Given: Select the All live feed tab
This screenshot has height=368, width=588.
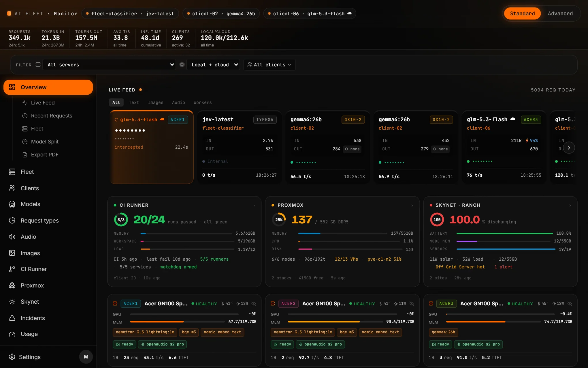Looking at the screenshot, I should pos(116,102).
